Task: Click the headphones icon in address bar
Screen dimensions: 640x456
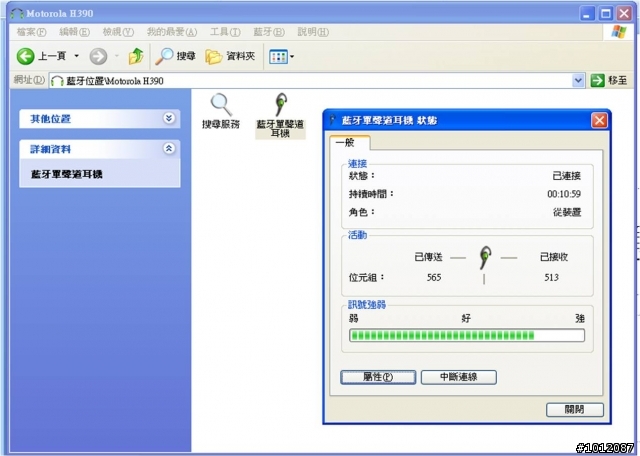Action: tap(57, 81)
